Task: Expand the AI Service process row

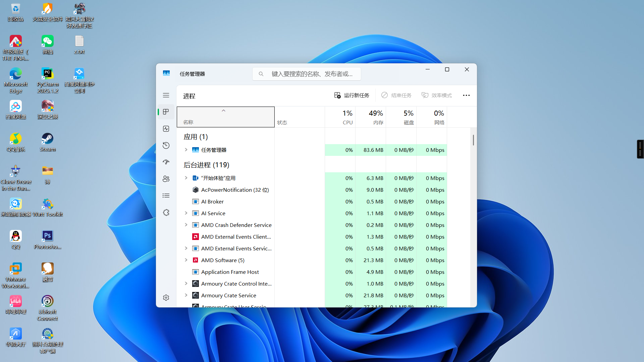Action: coord(186,213)
